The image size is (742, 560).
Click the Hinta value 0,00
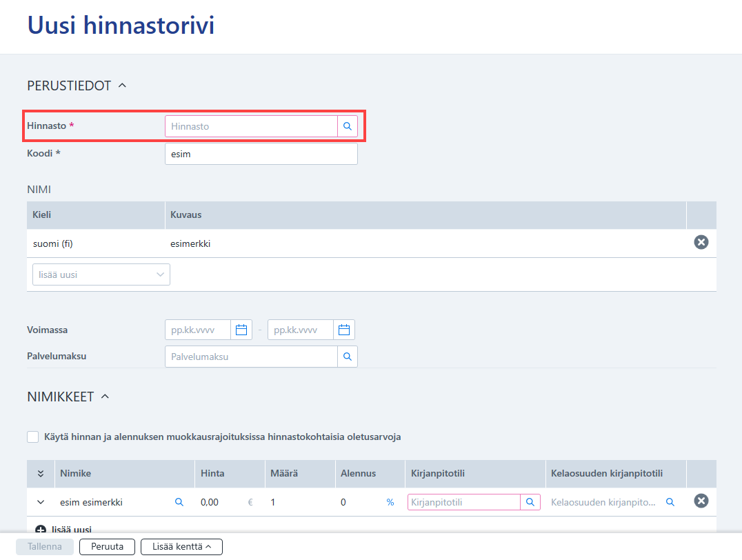pyautogui.click(x=210, y=502)
